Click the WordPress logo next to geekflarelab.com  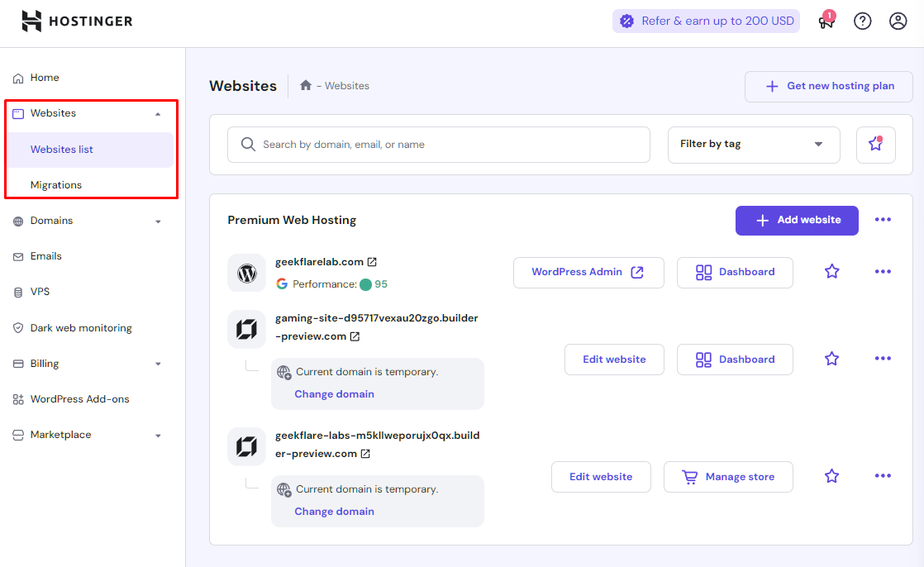(x=246, y=272)
